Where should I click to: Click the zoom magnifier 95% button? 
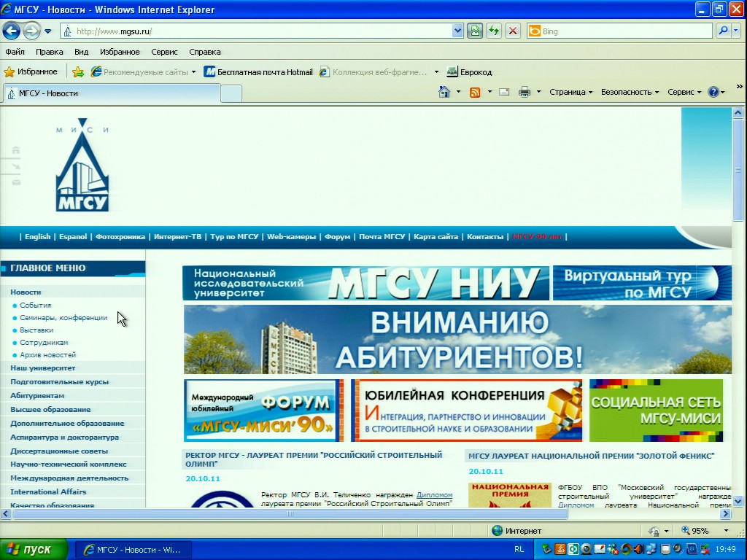point(695,531)
